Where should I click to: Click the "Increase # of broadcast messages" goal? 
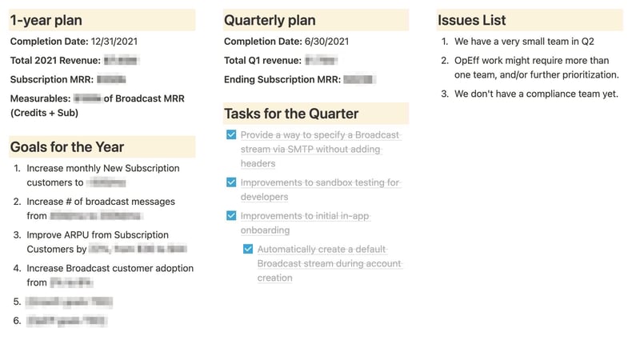point(101,208)
